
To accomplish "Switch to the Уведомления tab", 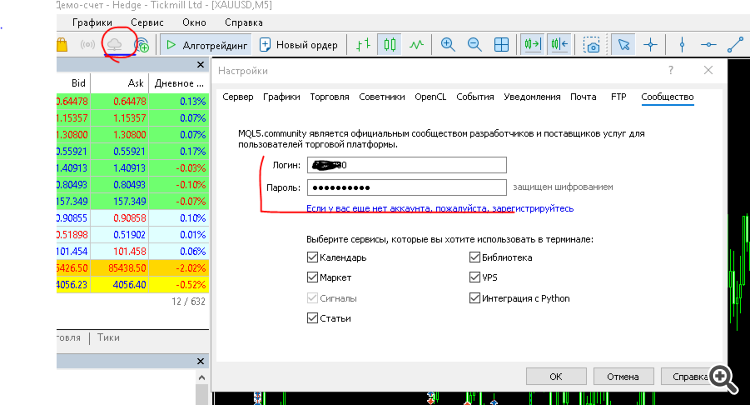I will pos(532,97).
